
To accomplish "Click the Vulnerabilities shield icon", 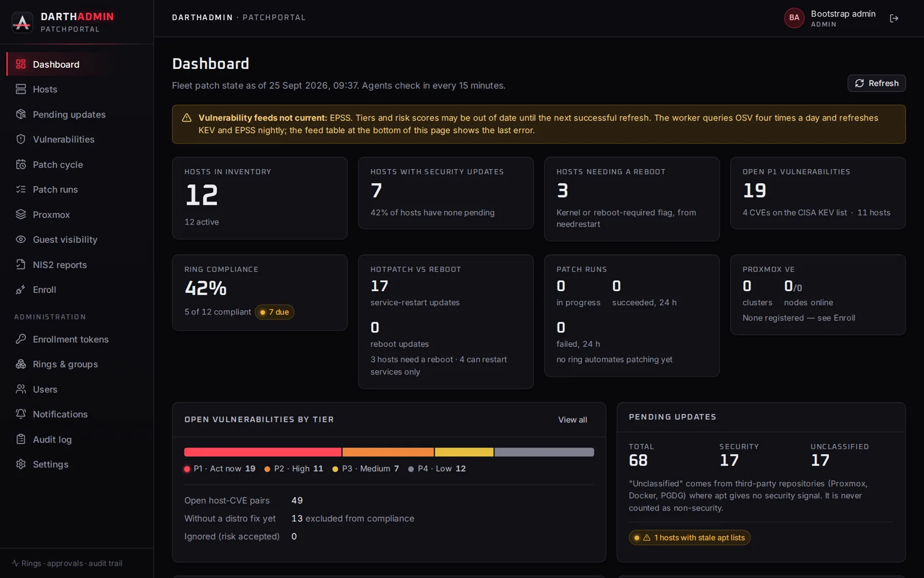I will pyautogui.click(x=21, y=139).
